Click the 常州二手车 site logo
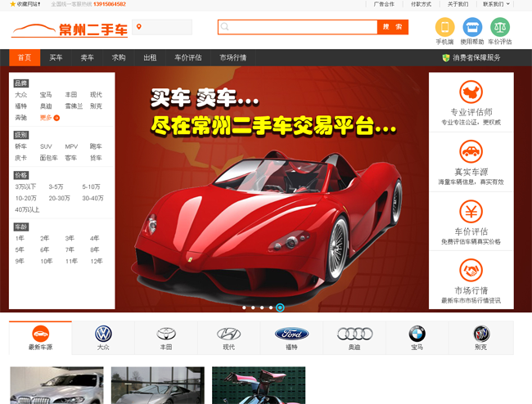Image resolution: width=532 pixels, height=404 pixels. pos(70,29)
